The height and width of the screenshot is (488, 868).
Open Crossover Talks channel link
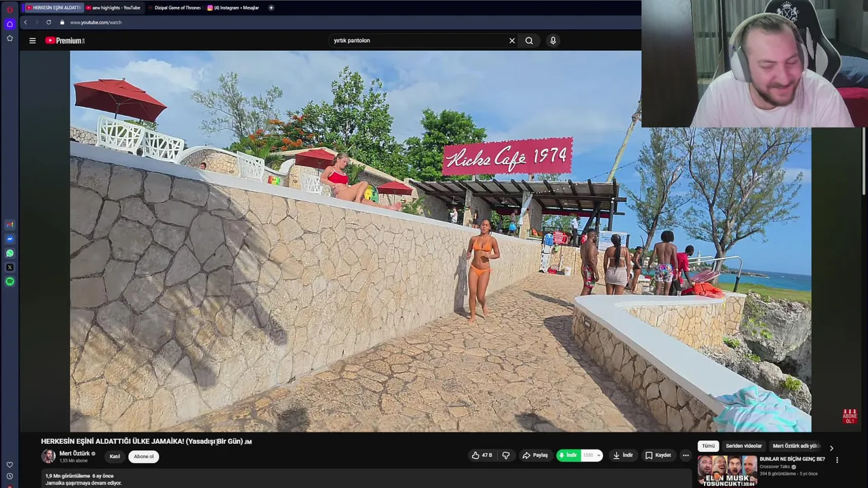click(x=776, y=466)
